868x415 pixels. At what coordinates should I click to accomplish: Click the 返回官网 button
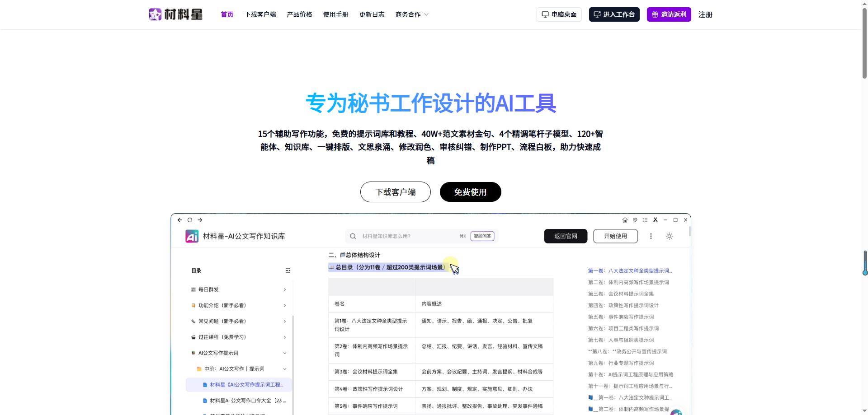click(x=566, y=236)
